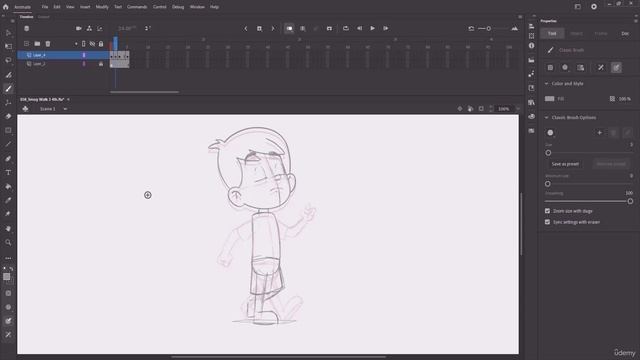The image size is (640, 360).
Task: Click the new layer icon
Action: point(27,44)
